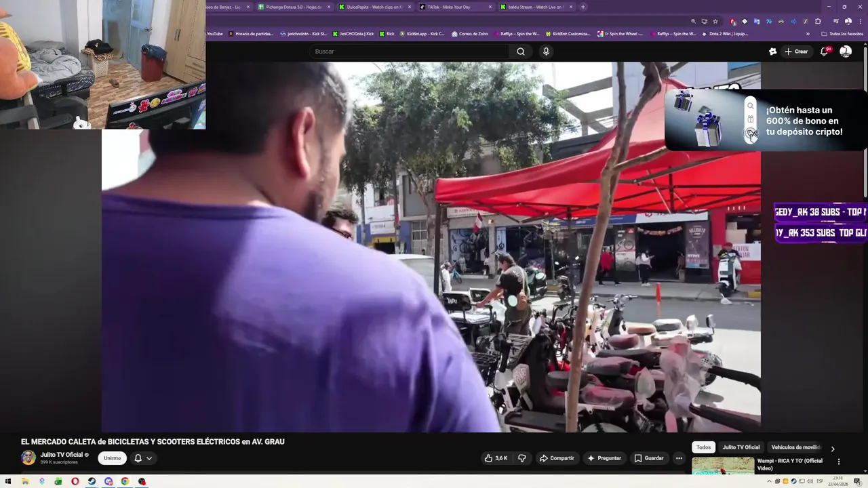Viewport: 868px width, 488px height.
Task: Open the Kicklet.app bookmark
Action: 422,33
